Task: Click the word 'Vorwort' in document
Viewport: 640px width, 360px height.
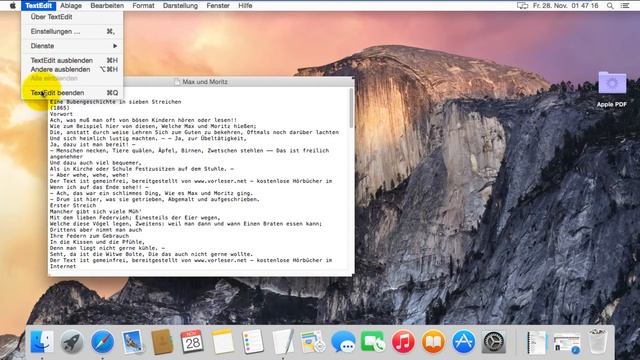Action: tap(61, 114)
